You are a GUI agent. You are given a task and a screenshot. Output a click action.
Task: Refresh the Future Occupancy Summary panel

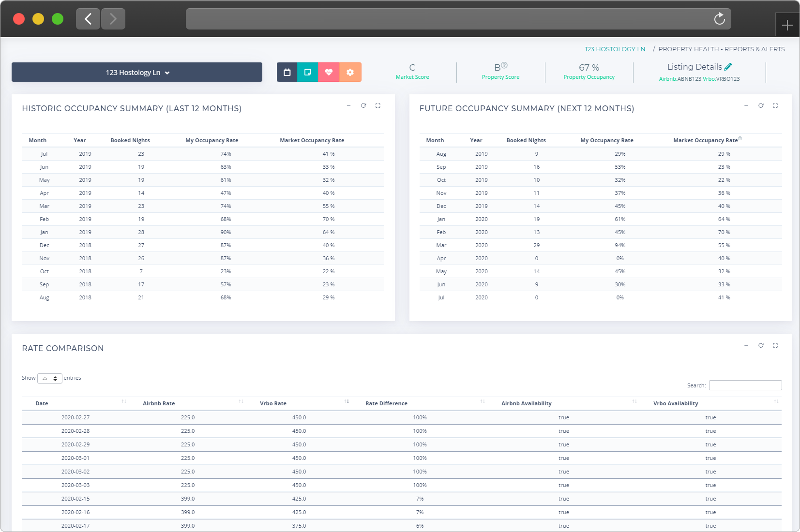761,105
